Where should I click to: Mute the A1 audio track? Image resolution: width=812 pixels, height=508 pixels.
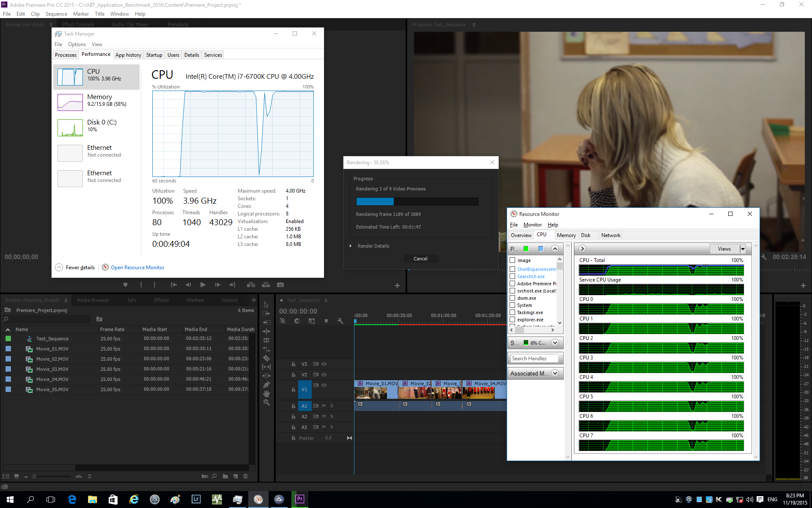pyautogui.click(x=324, y=406)
